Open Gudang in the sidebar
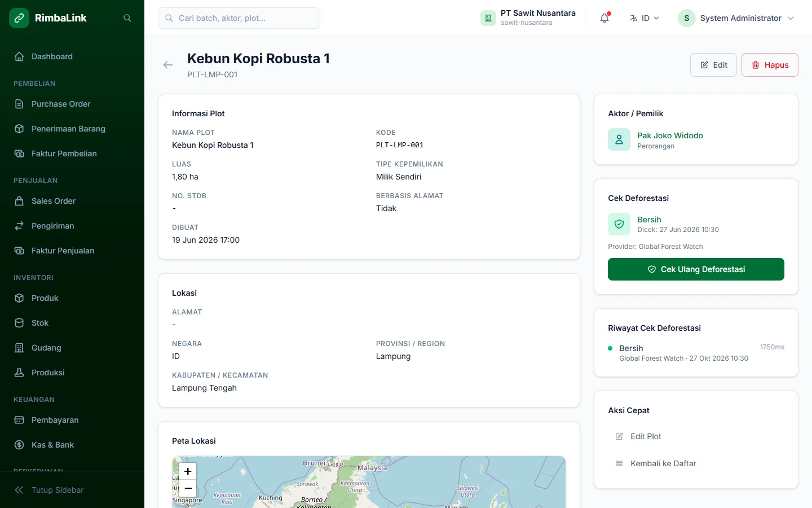 [x=72, y=348]
